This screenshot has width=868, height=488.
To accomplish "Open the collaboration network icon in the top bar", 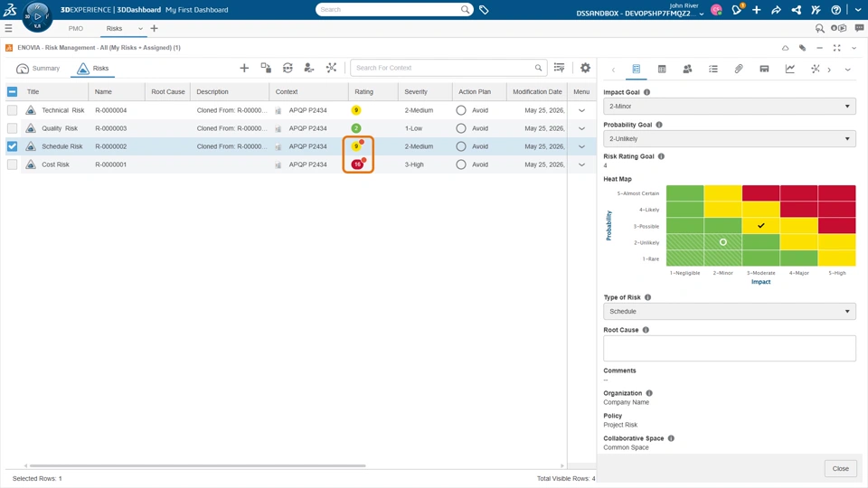I will [x=796, y=9].
